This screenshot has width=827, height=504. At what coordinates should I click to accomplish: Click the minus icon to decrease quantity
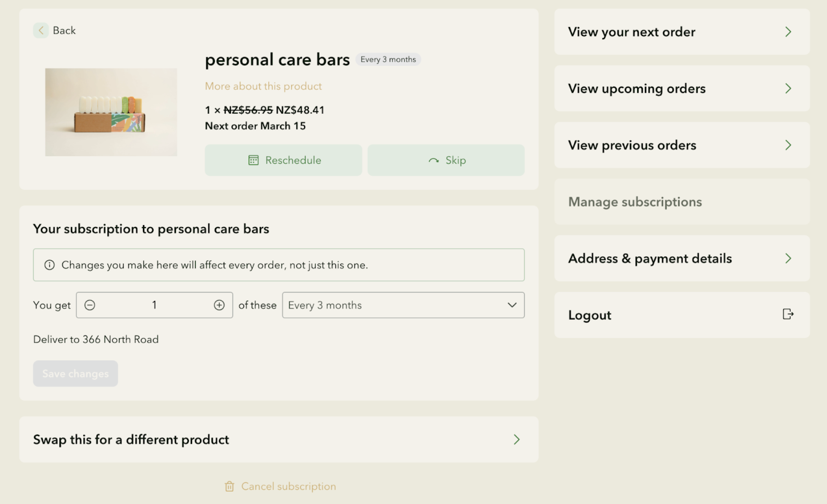click(90, 305)
